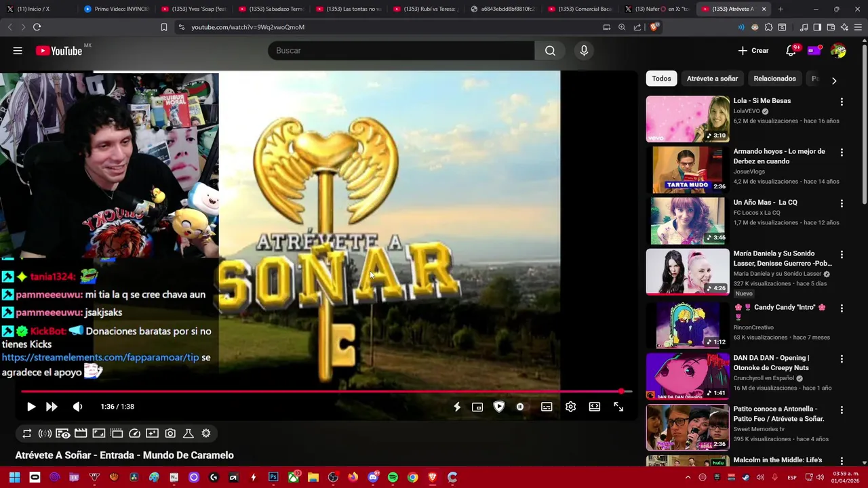Image resolution: width=868 pixels, height=488 pixels.
Task: Open options for María Daniela y Su Sonido
Action: tap(842, 255)
